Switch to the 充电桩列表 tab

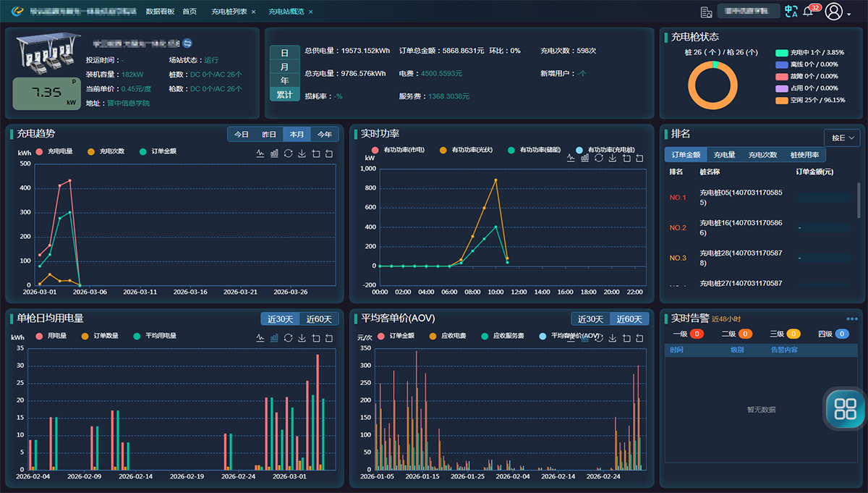point(229,12)
